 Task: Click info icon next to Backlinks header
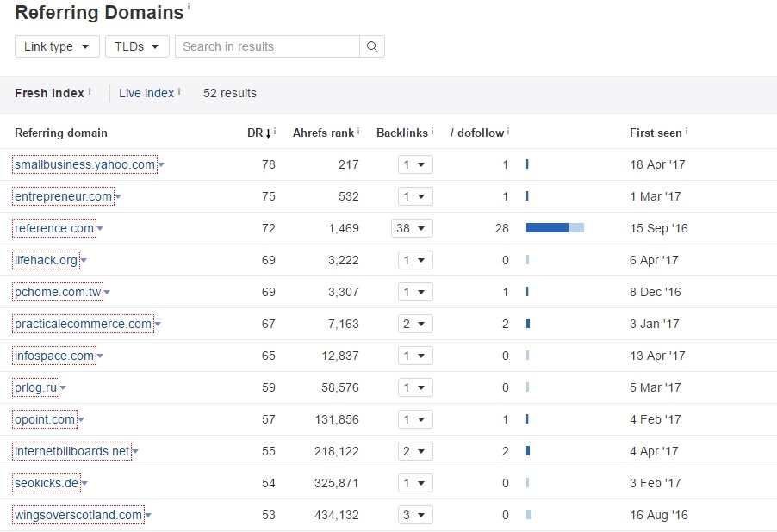click(432, 131)
